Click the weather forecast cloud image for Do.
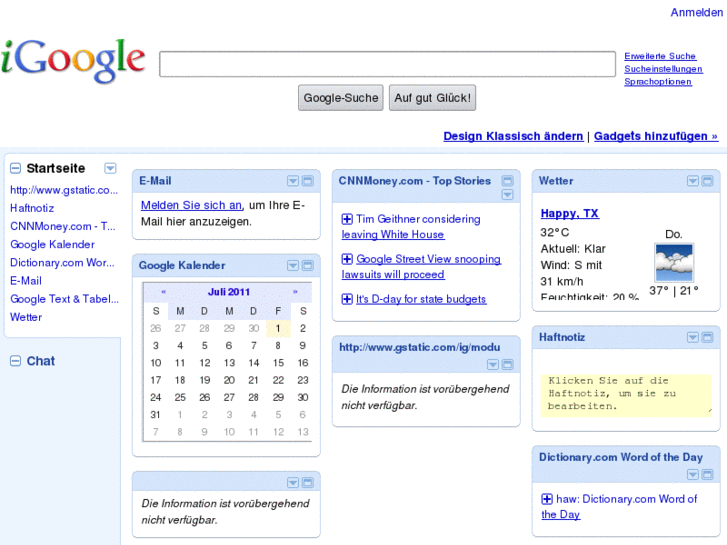Viewport: 727px width, 545px height. 674,263
